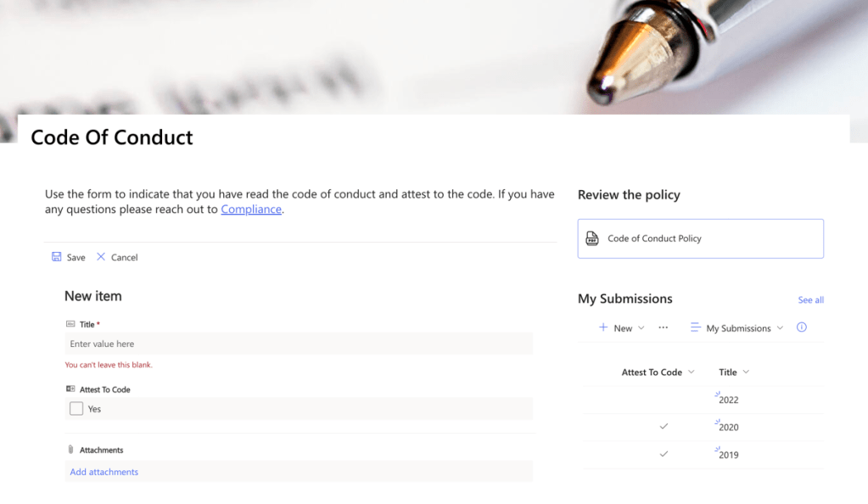Open the Compliance link
868x504 pixels.
point(251,209)
